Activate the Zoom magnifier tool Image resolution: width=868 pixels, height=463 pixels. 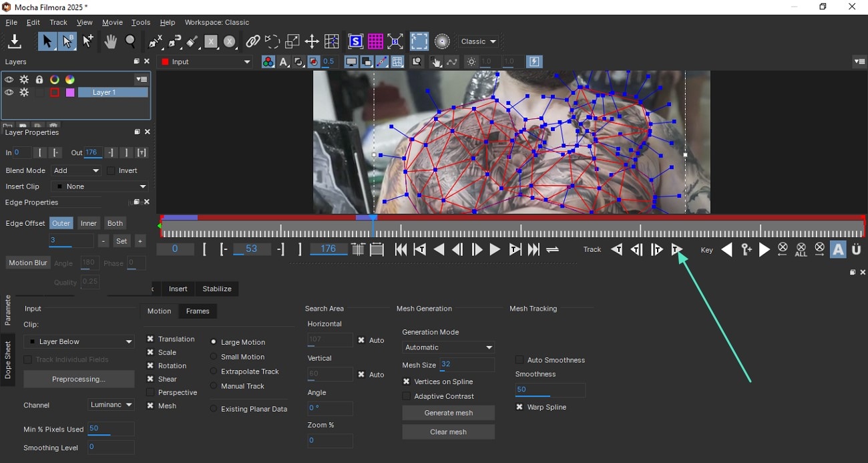131,42
